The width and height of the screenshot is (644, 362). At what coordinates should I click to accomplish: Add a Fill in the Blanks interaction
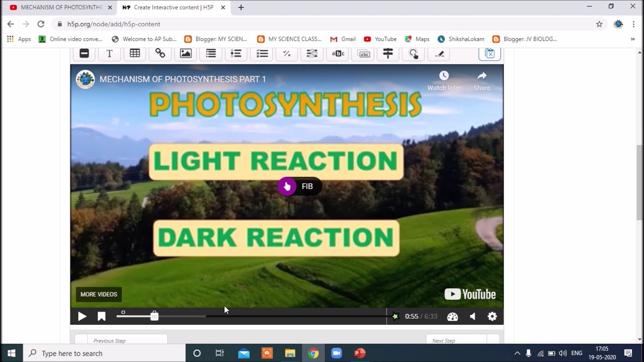coord(312,53)
